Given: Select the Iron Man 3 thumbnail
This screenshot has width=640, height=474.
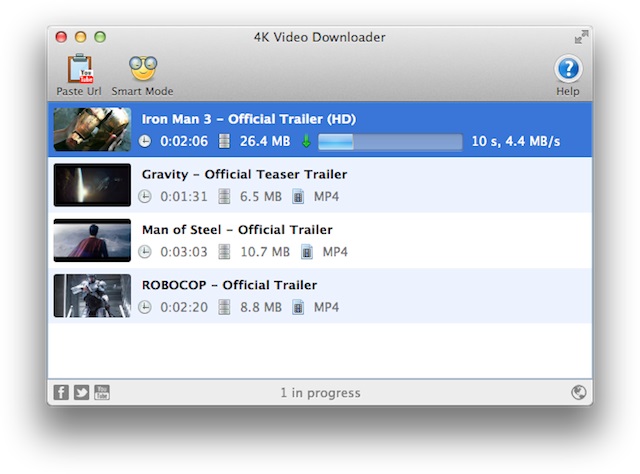Looking at the screenshot, I should tap(92, 129).
